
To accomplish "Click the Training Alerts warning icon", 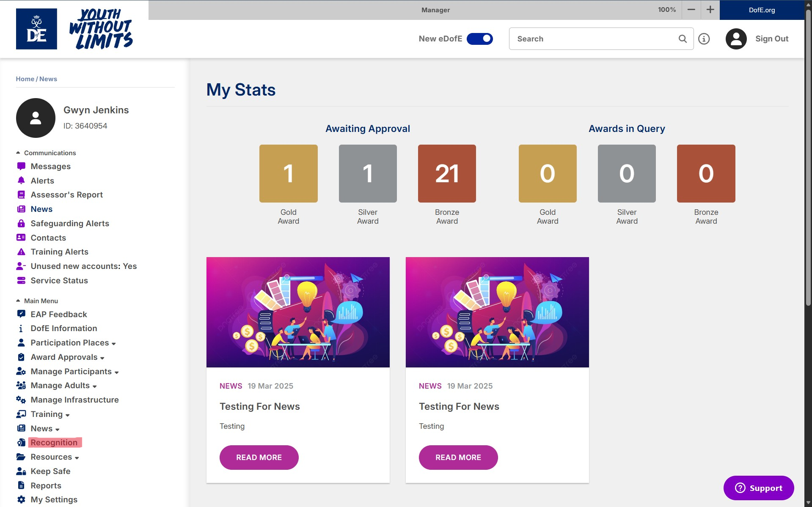I will [x=21, y=252].
